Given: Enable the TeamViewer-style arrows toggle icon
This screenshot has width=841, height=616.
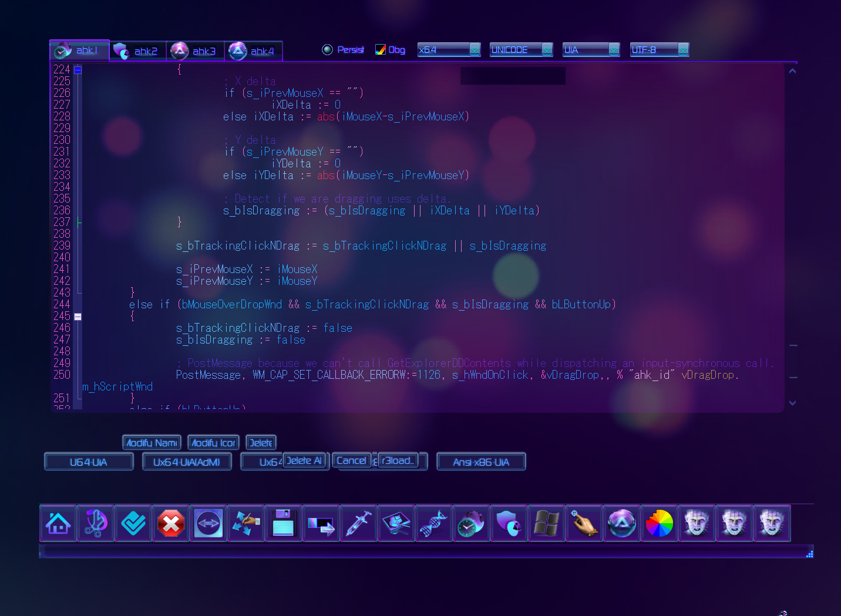Looking at the screenshot, I should tap(208, 523).
